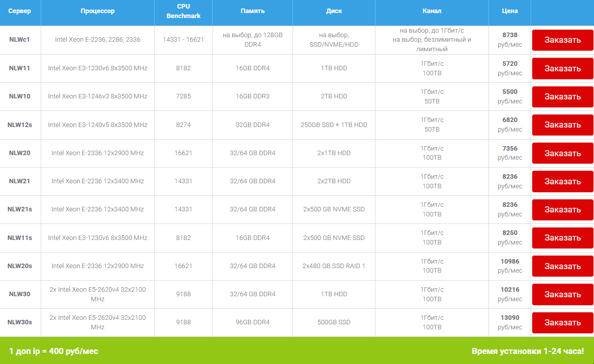
Task: Select the NLW21s server name
Action: (20, 209)
